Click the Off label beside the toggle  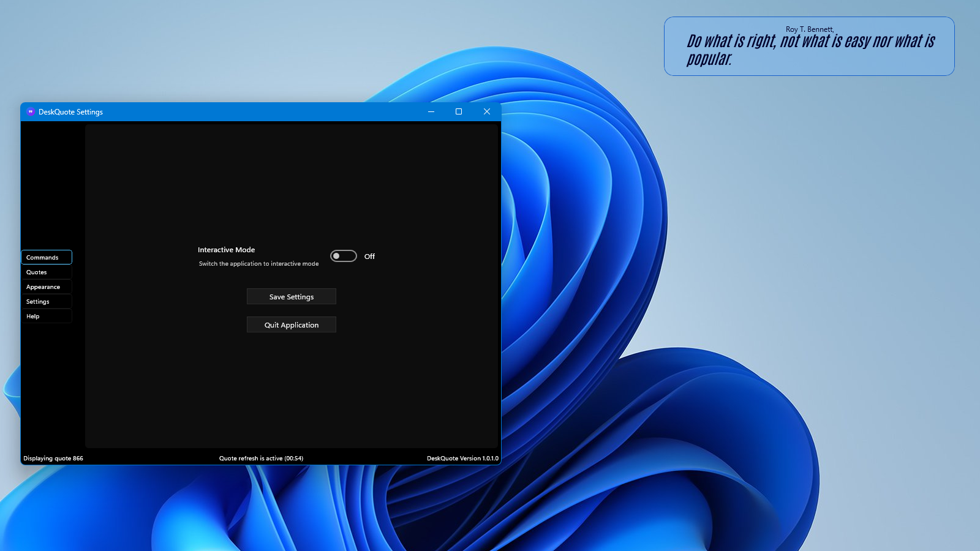pos(369,256)
